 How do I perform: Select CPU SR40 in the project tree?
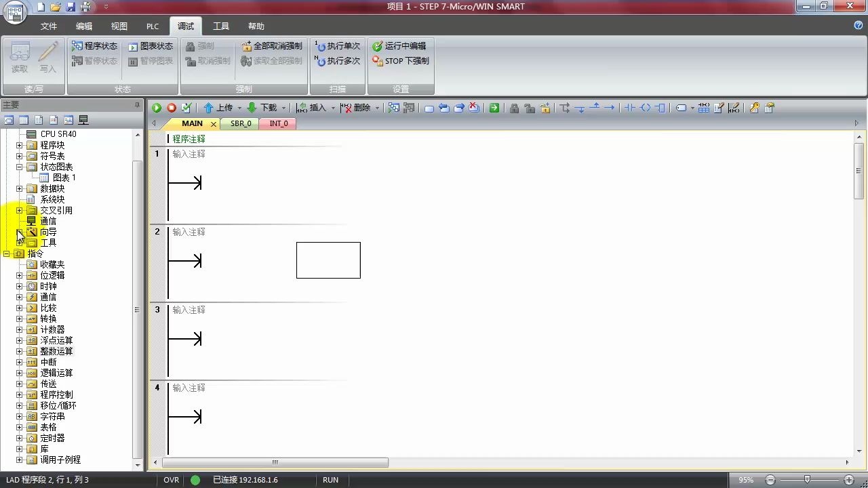click(58, 134)
